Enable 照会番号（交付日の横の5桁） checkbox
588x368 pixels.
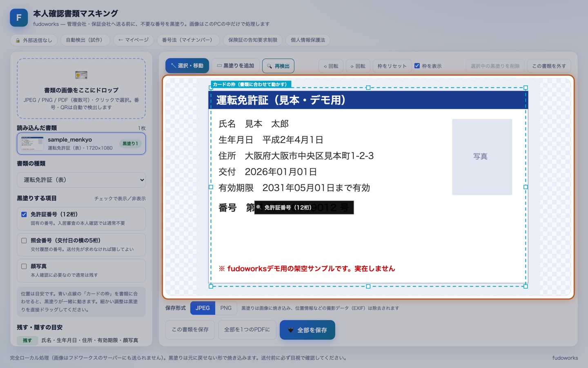24,240
